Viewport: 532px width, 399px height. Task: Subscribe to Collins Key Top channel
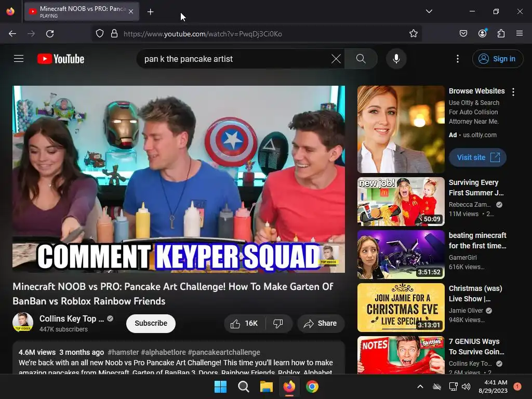point(151,323)
